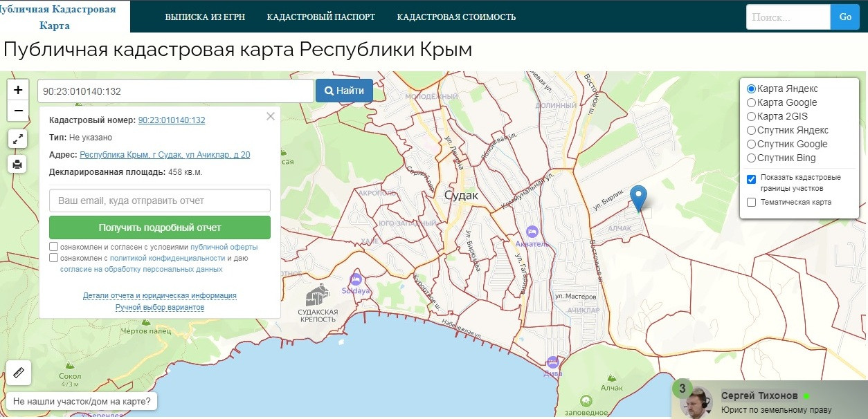Click the Чертов палец map label

tap(145, 332)
